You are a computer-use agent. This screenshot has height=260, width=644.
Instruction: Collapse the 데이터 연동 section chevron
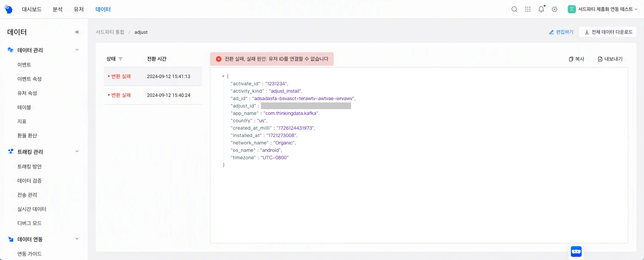tap(77, 239)
